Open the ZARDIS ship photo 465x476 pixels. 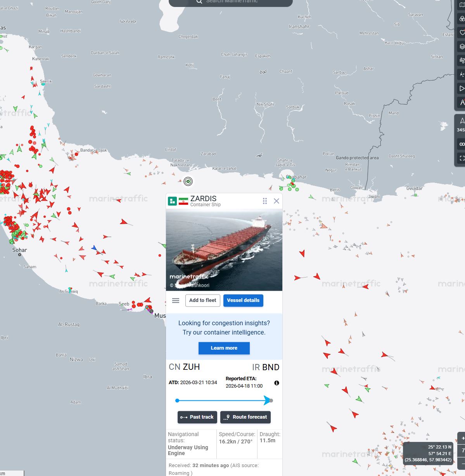(x=224, y=250)
